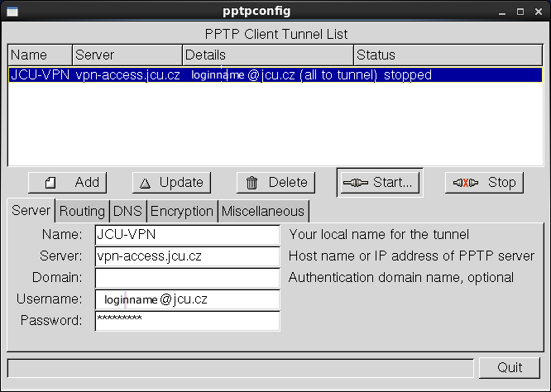
Task: Click 'PPTP Client Tunnel List' heading
Action: 276,35
